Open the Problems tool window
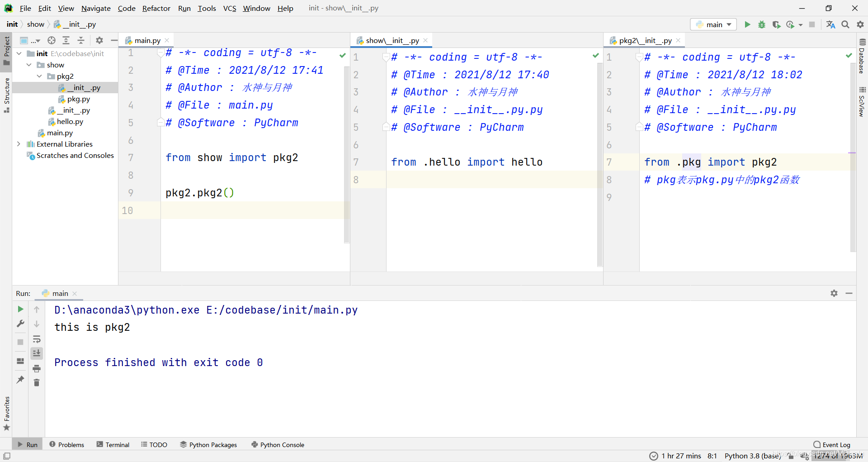This screenshot has width=868, height=462. (66, 445)
